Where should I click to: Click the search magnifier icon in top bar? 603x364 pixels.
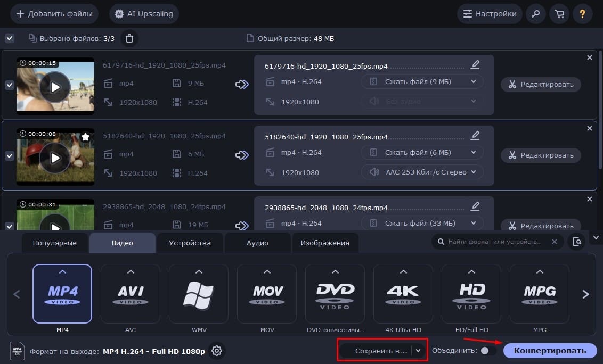tap(536, 14)
